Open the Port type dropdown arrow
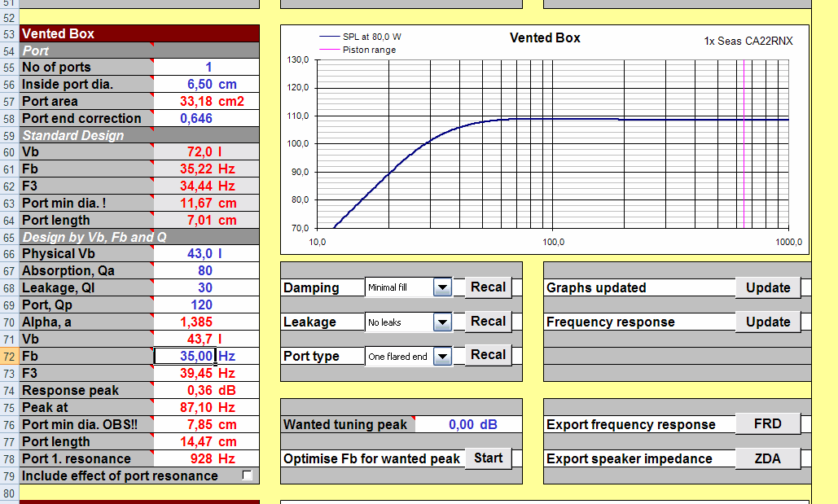The height and width of the screenshot is (504, 838). point(441,356)
